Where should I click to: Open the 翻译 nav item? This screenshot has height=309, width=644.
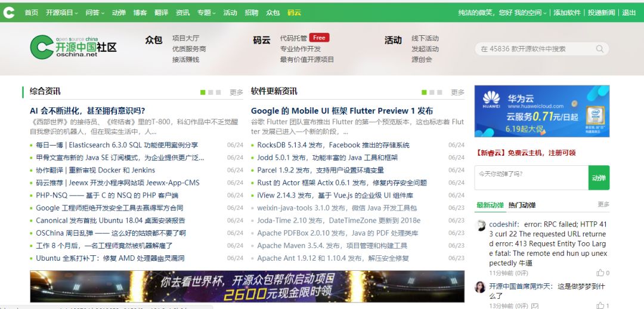(x=162, y=13)
